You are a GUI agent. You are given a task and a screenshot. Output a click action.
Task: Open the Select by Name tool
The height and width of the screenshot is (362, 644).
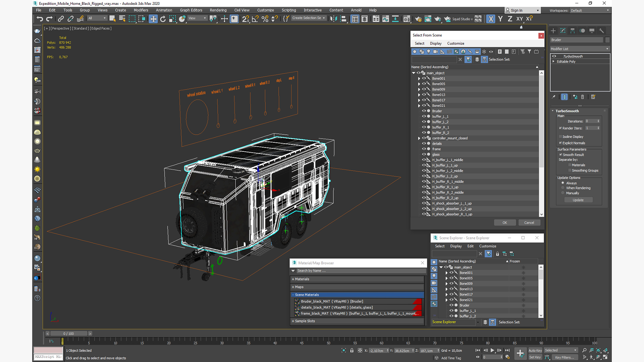coord(122,19)
